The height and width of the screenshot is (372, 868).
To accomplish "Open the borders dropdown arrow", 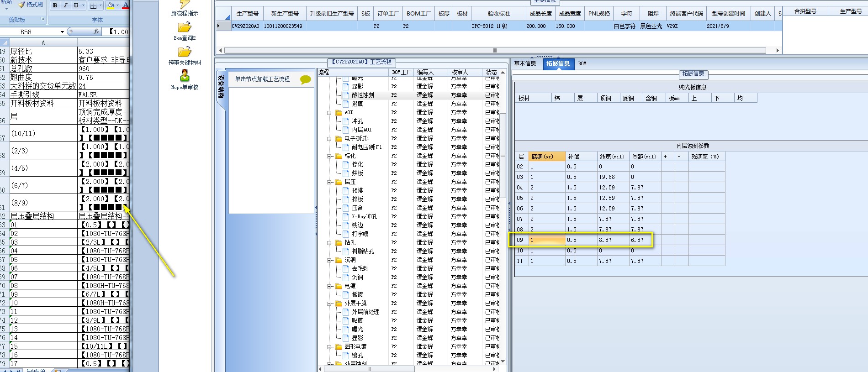I will (x=101, y=5).
